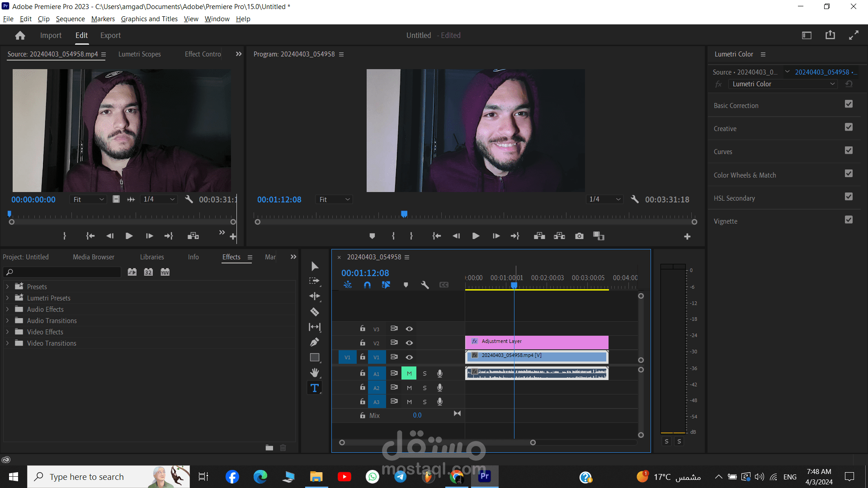Hide track V2 with eye icon
The width and height of the screenshot is (868, 488).
409,343
